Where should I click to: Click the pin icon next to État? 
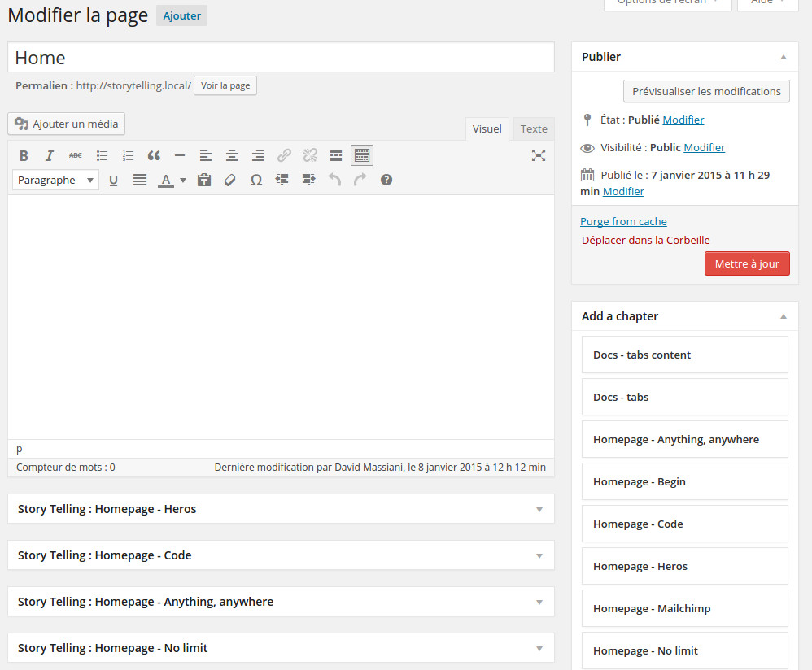click(587, 120)
